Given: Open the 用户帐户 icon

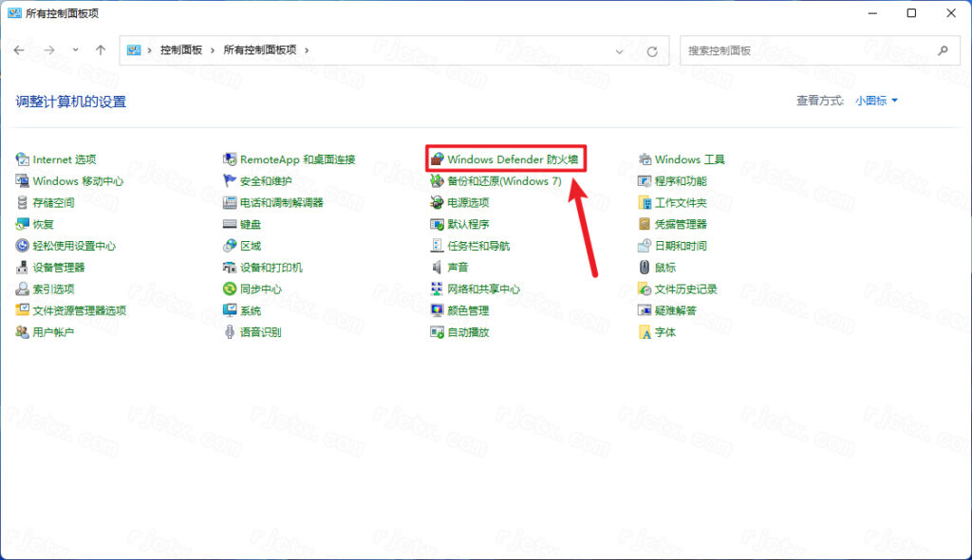Looking at the screenshot, I should 23,332.
